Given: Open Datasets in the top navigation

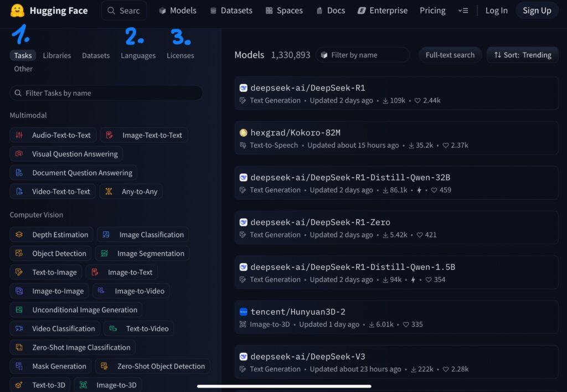Looking at the screenshot, I should click(231, 11).
